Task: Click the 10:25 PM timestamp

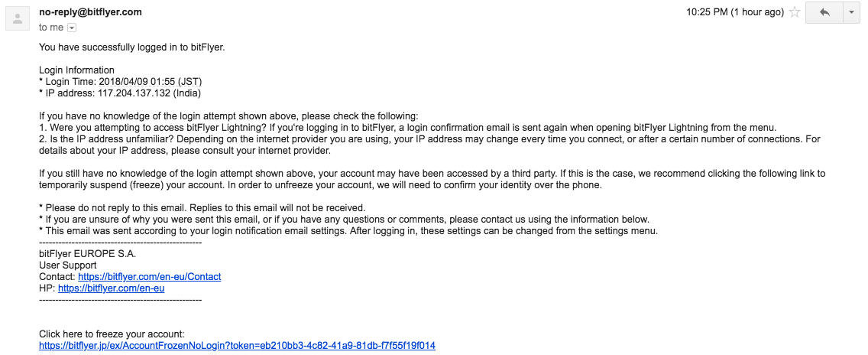Action: point(735,12)
